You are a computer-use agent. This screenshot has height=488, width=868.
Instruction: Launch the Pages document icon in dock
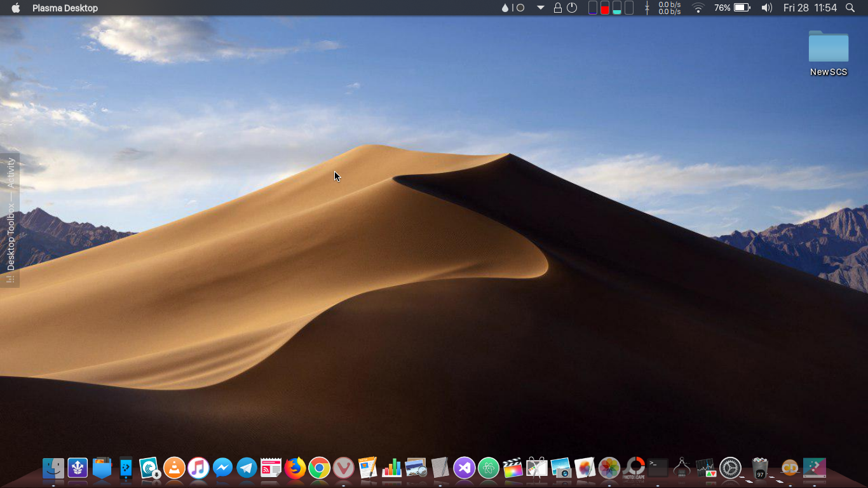(x=368, y=468)
